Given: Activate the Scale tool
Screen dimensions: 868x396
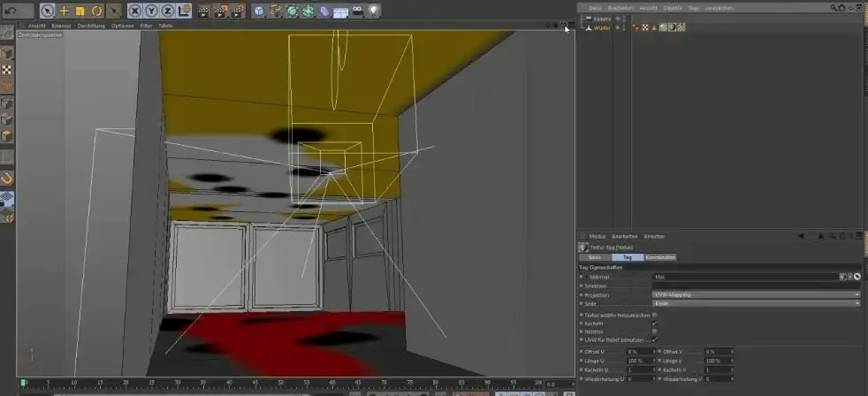Looking at the screenshot, I should [x=80, y=11].
